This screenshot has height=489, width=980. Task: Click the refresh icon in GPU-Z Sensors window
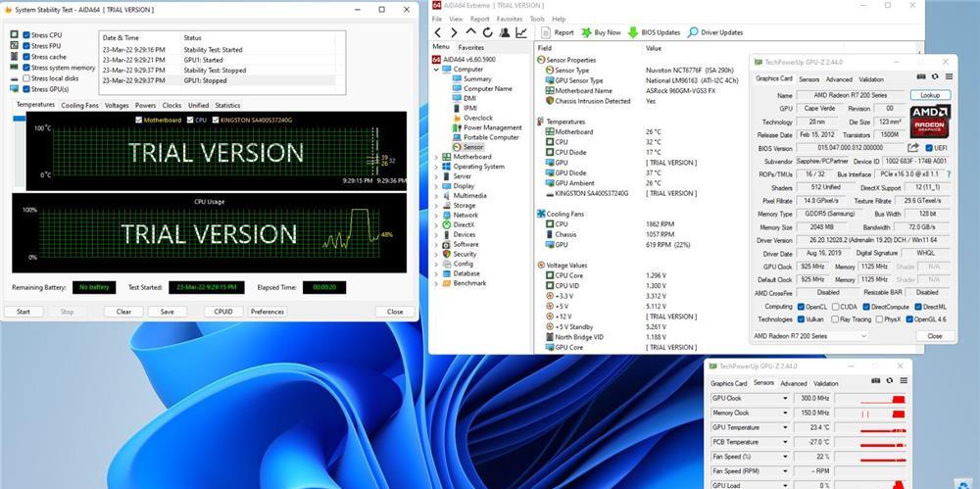click(x=890, y=381)
